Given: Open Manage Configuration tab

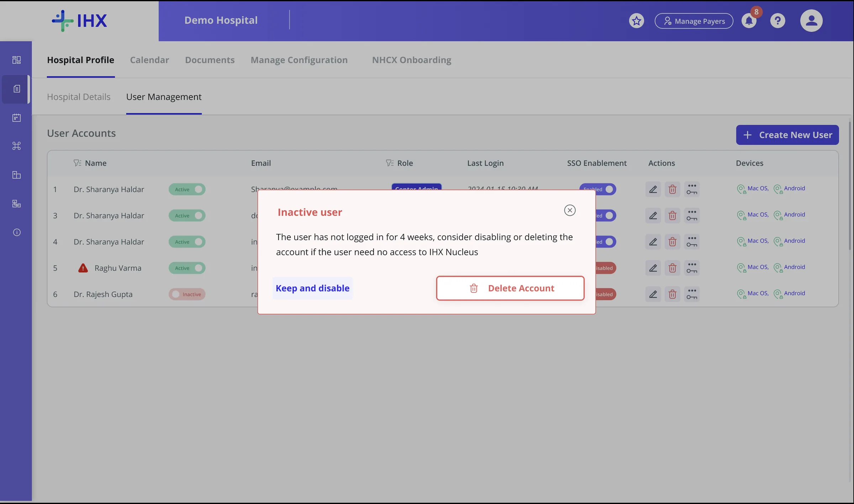Looking at the screenshot, I should [299, 60].
